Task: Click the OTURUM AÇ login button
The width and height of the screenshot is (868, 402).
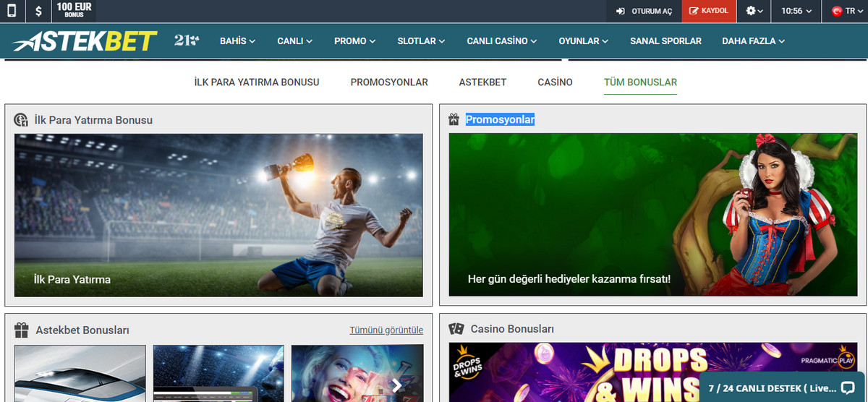Action: tap(644, 11)
